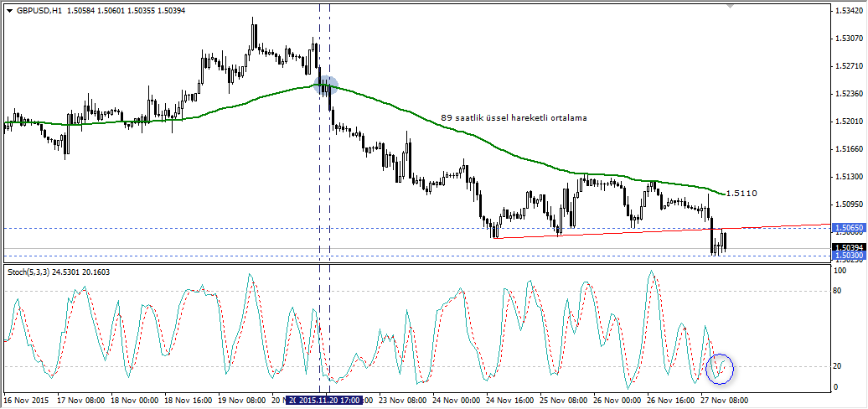Click the 1.52360 value on price scale
Image resolution: width=868 pixels, height=409 pixels.
click(x=850, y=94)
